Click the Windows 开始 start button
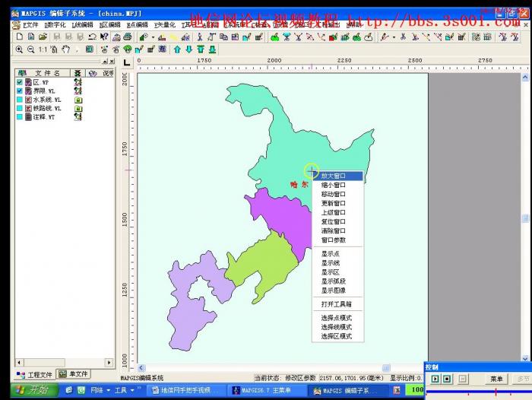The width and height of the screenshot is (532, 400). (29, 390)
